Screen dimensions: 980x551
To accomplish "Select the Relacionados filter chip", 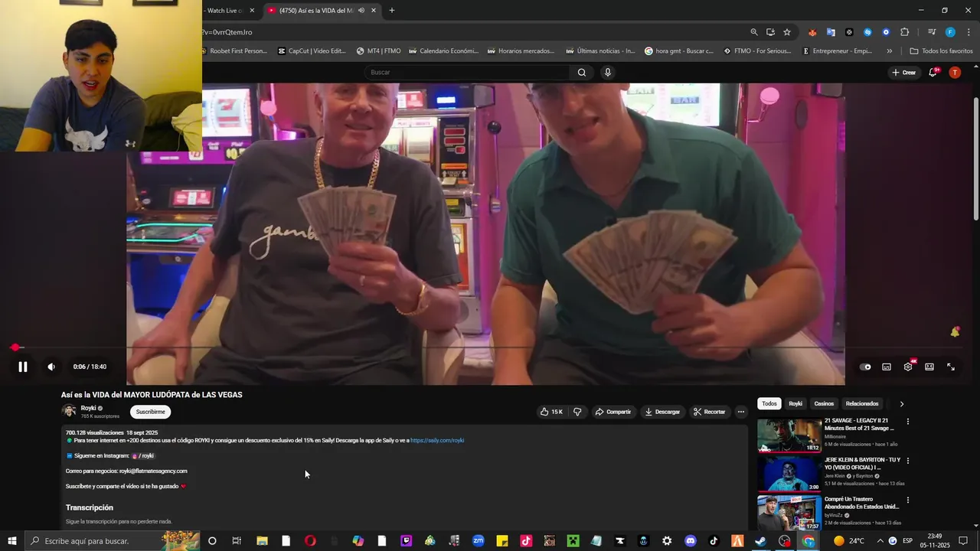I will tap(862, 403).
